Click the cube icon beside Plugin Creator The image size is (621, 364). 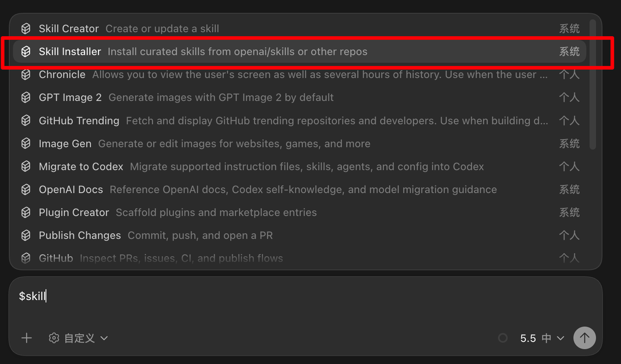tap(26, 212)
